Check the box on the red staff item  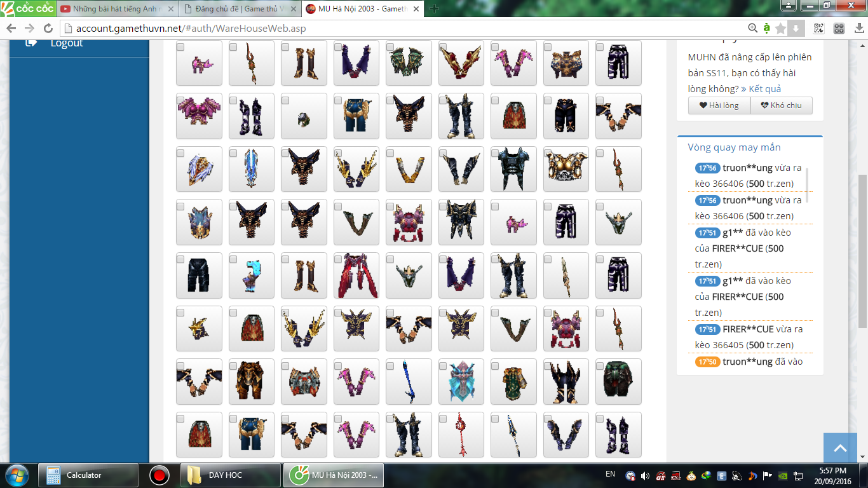coord(443,419)
